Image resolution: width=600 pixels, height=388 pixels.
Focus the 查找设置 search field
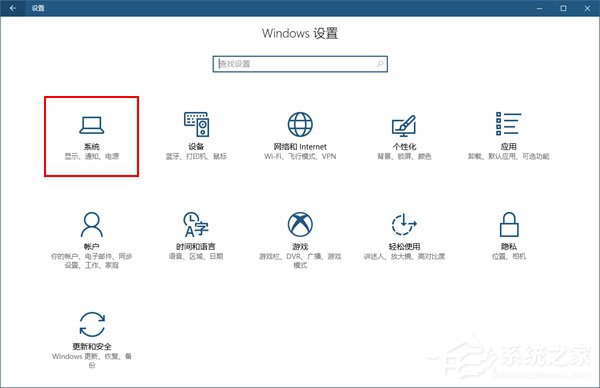(x=300, y=64)
